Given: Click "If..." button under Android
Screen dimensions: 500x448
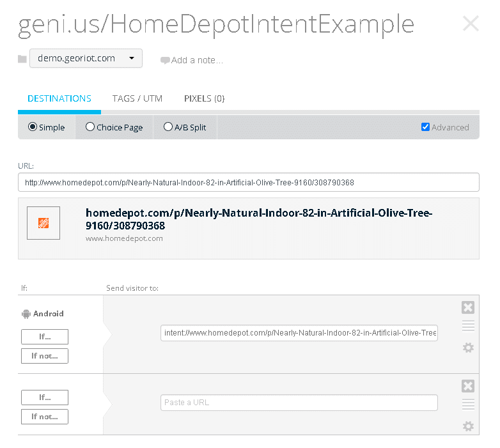Looking at the screenshot, I should click(45, 337).
